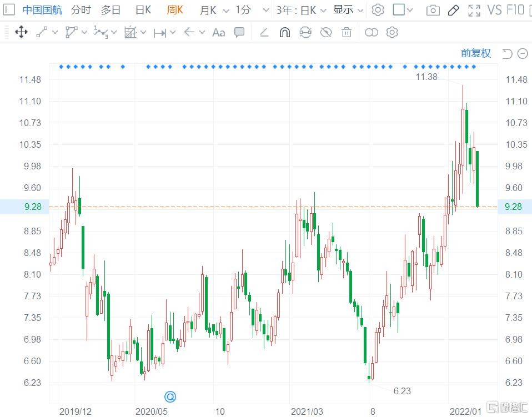This screenshot has width=532, height=417.
Task: Switch to the 日K tab
Action: pos(143,10)
